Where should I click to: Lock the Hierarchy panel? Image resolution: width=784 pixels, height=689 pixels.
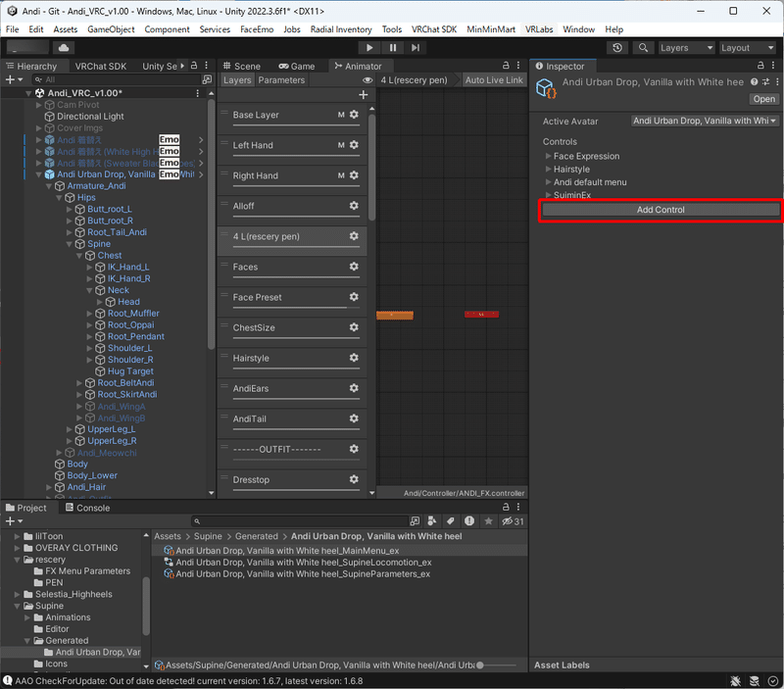coord(194,66)
